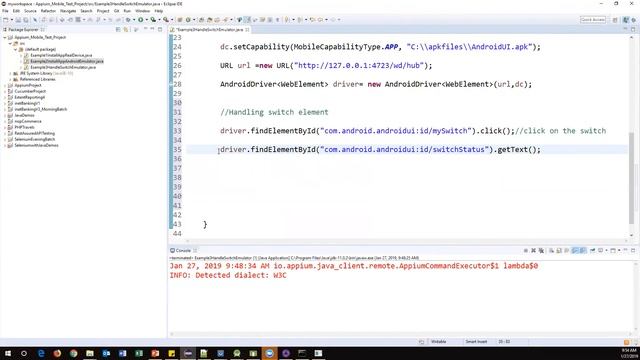
Task: Click the Pin Console icon
Action: (x=592, y=251)
